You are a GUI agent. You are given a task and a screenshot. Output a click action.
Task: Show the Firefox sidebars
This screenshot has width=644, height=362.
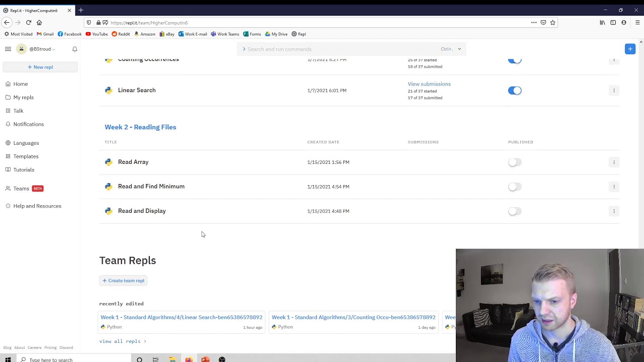(x=613, y=23)
